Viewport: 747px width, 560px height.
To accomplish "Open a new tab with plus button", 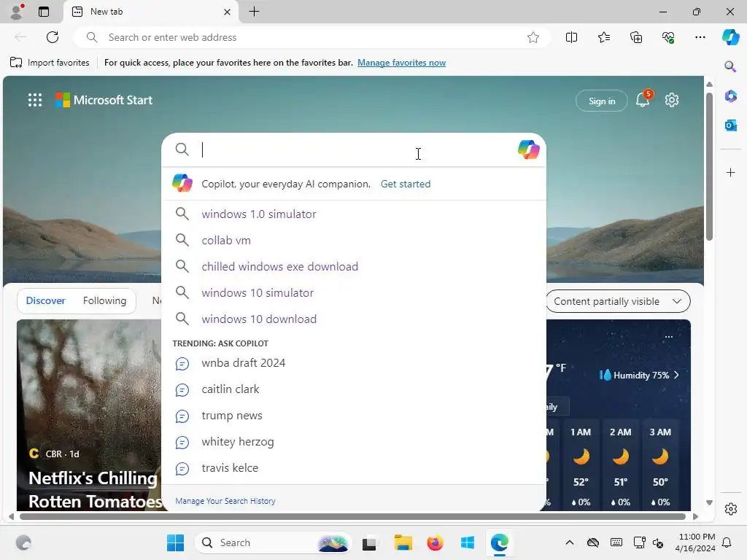I will pos(255,12).
